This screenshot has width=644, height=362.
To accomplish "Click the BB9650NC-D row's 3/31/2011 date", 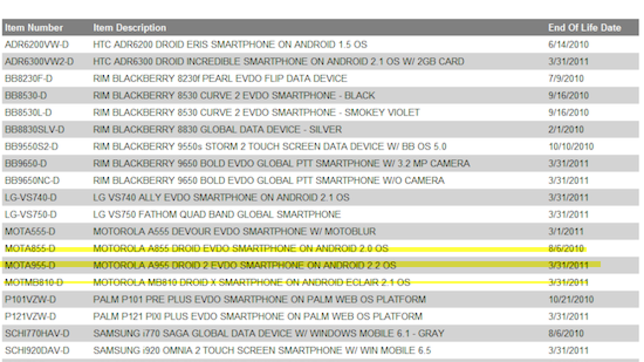I will pos(568,181).
